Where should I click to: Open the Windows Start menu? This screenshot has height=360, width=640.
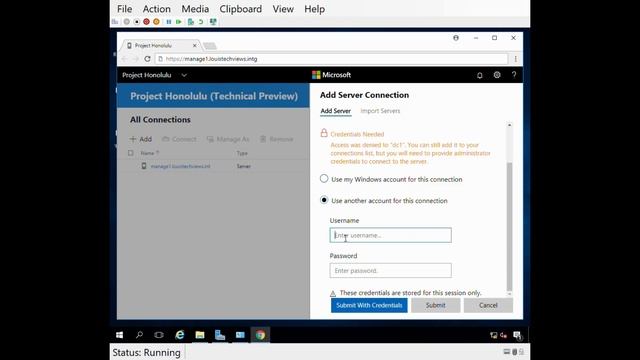(119, 335)
